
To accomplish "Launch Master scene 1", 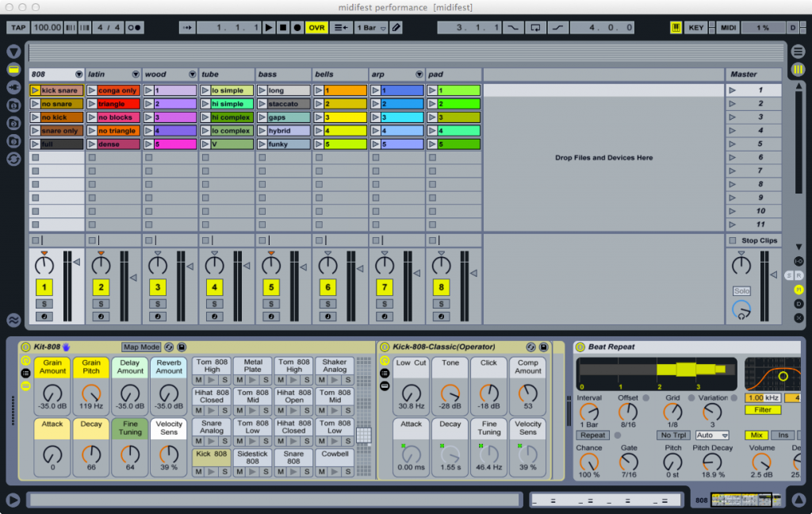I will [732, 90].
